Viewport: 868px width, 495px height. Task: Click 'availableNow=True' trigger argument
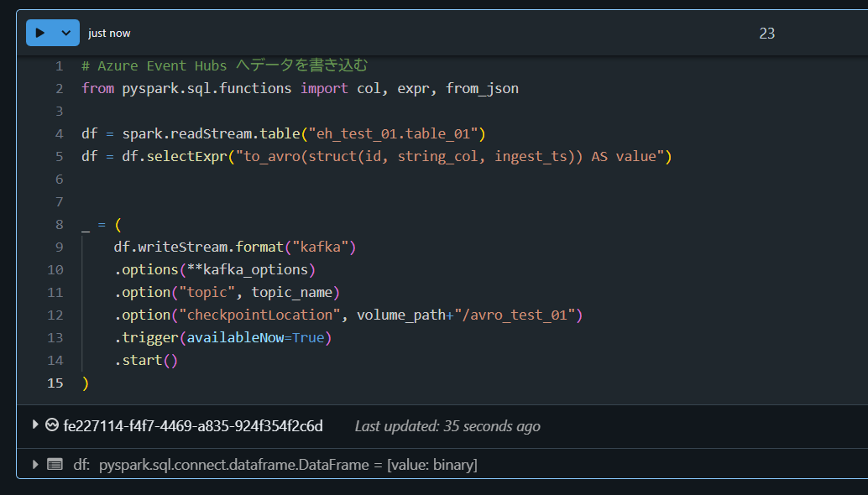click(x=256, y=337)
